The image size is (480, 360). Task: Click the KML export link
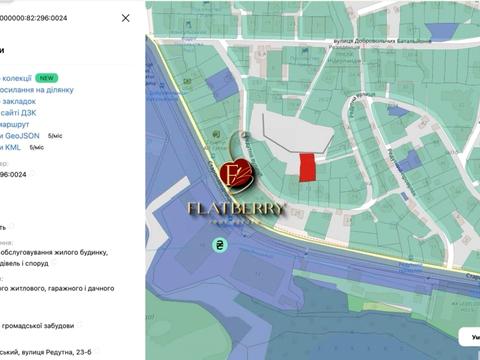click(10, 147)
